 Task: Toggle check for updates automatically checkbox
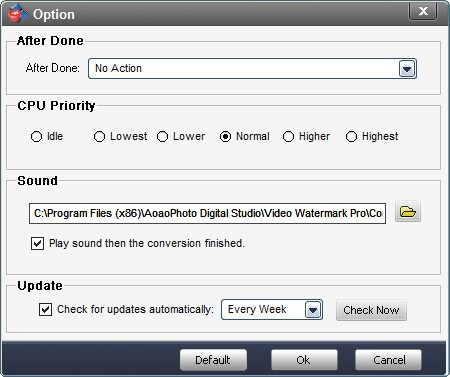point(45,309)
